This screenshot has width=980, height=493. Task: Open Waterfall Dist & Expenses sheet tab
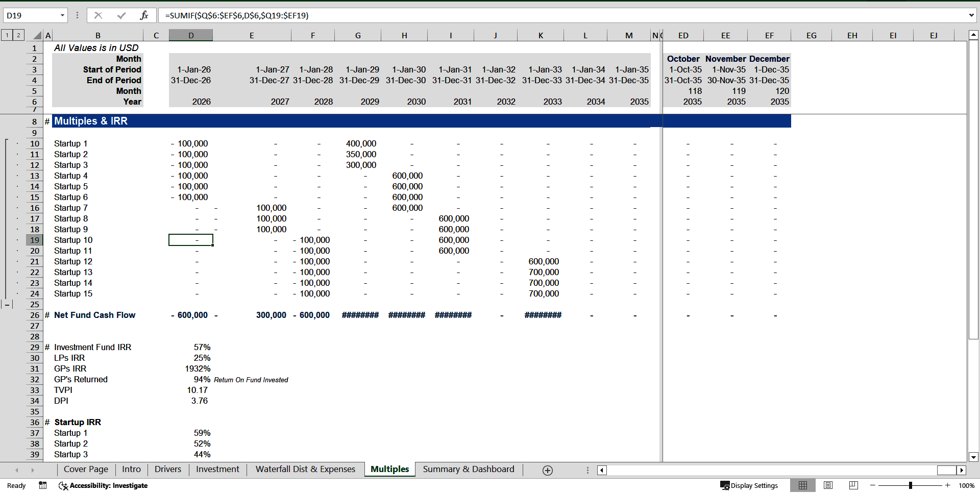click(305, 470)
